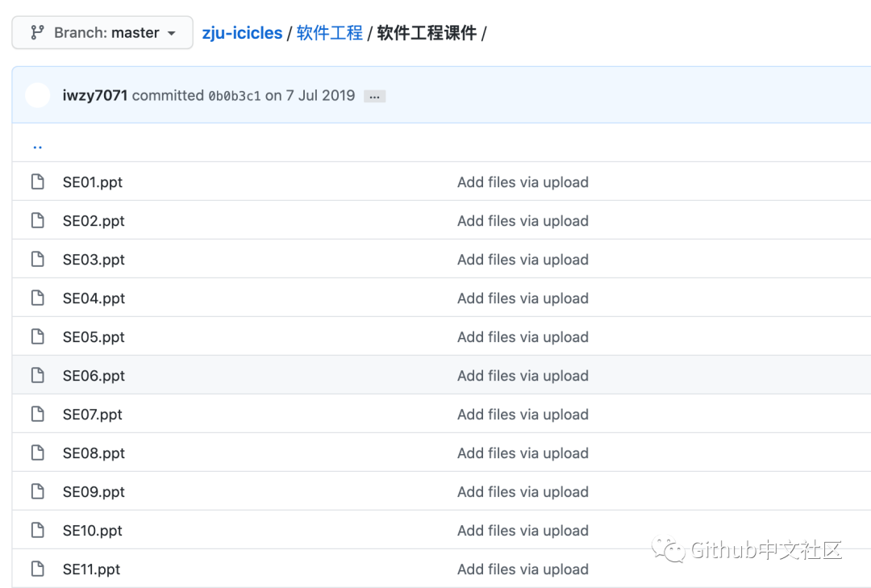Navigate to the 软件工程 folder breadcrumb

point(329,33)
